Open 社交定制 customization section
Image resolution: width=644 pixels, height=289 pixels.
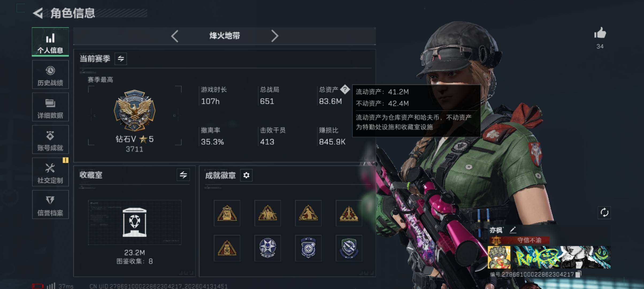pyautogui.click(x=50, y=172)
